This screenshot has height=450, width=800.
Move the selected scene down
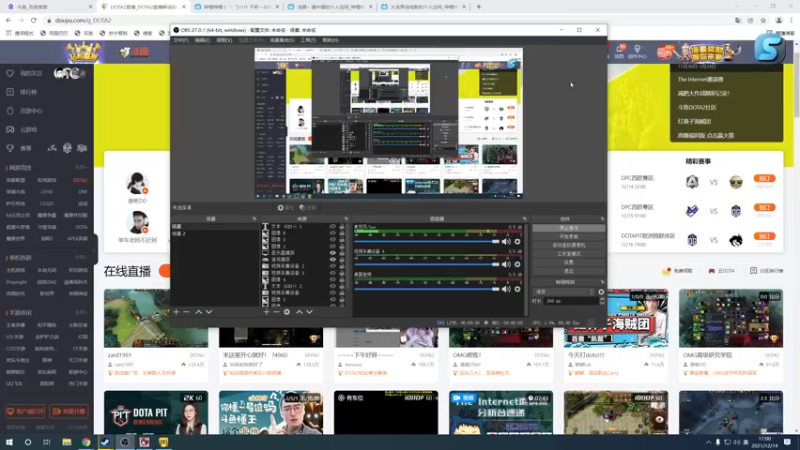click(x=209, y=312)
